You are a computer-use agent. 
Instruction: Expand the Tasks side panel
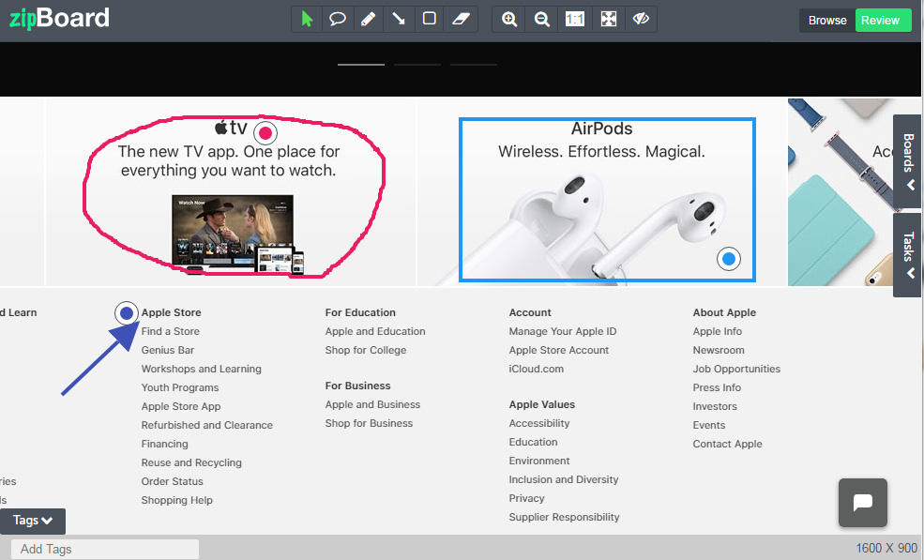click(907, 255)
